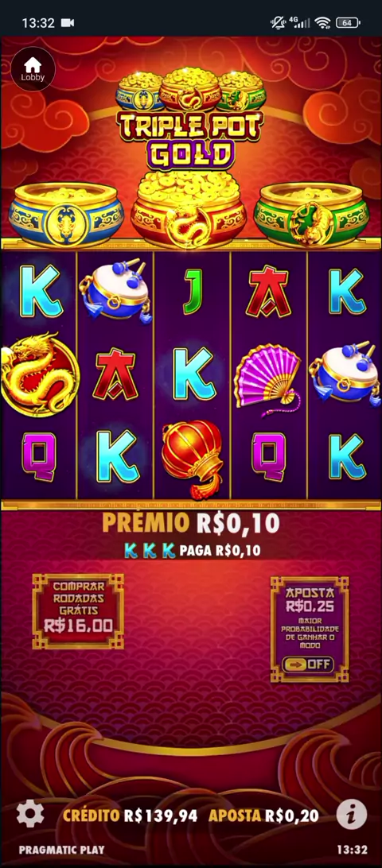Tap the Crédito R$139,94 balance display
The image size is (382, 868).
tap(130, 816)
